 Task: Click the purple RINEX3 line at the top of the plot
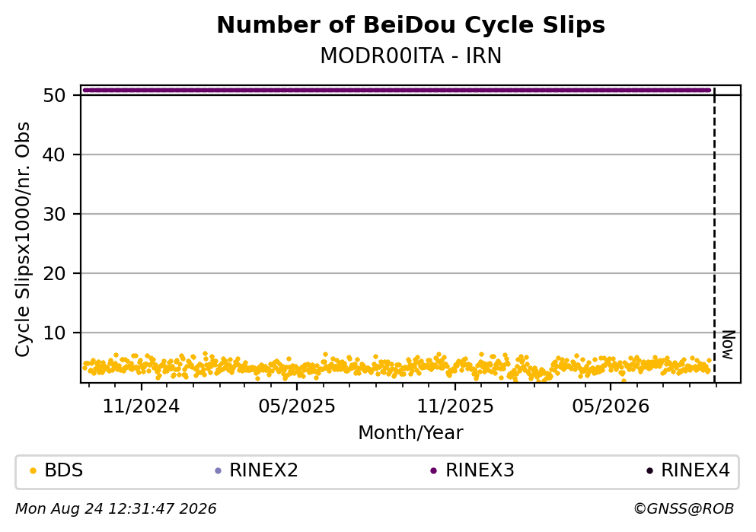coord(397,90)
